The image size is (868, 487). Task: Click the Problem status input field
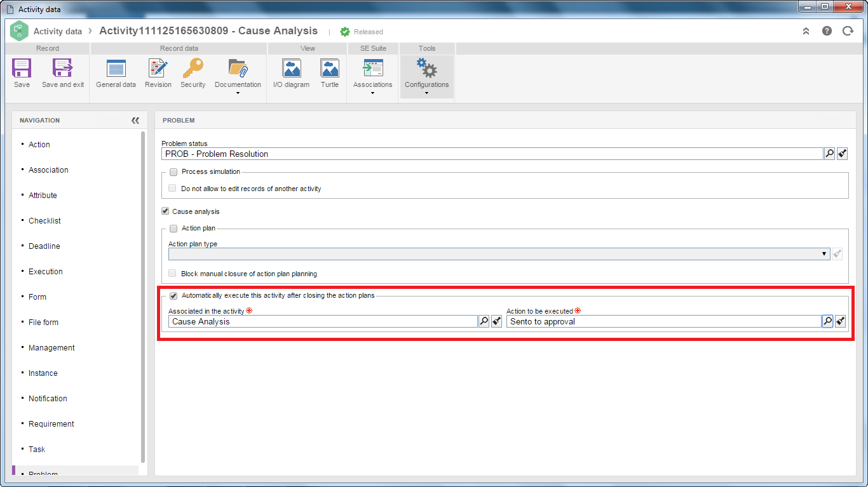(492, 154)
